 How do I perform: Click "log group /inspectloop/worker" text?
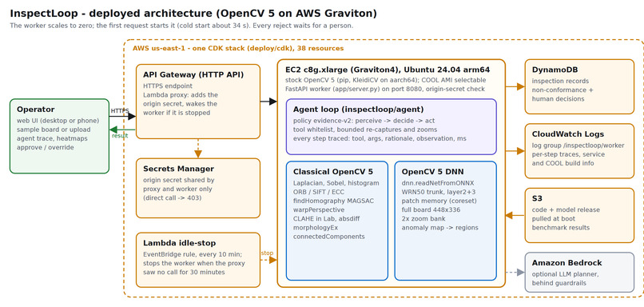coord(578,146)
